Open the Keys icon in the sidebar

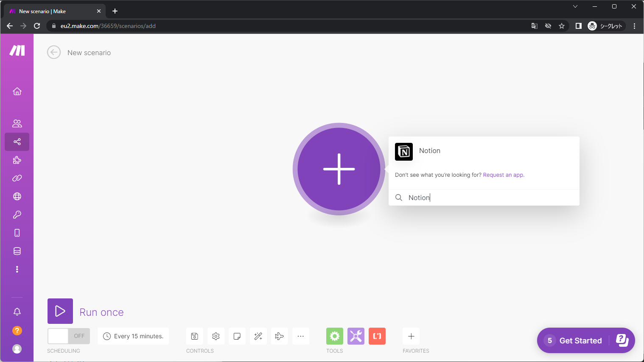tap(17, 214)
